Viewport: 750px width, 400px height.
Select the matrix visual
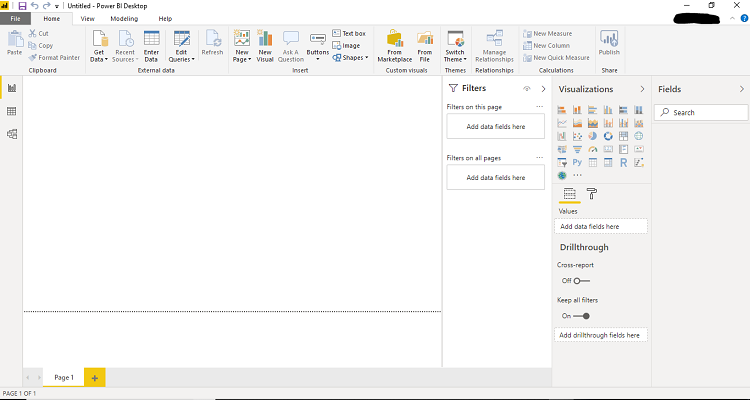tap(608, 163)
